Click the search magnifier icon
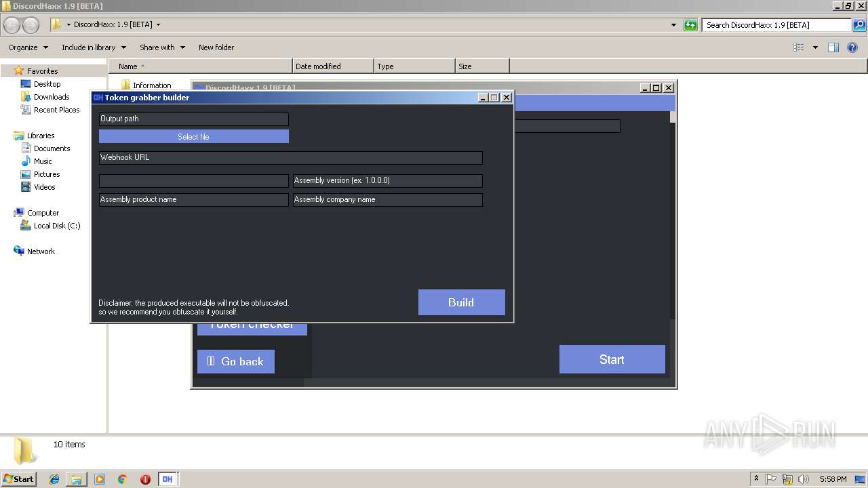868x488 pixels. pyautogui.click(x=859, y=25)
